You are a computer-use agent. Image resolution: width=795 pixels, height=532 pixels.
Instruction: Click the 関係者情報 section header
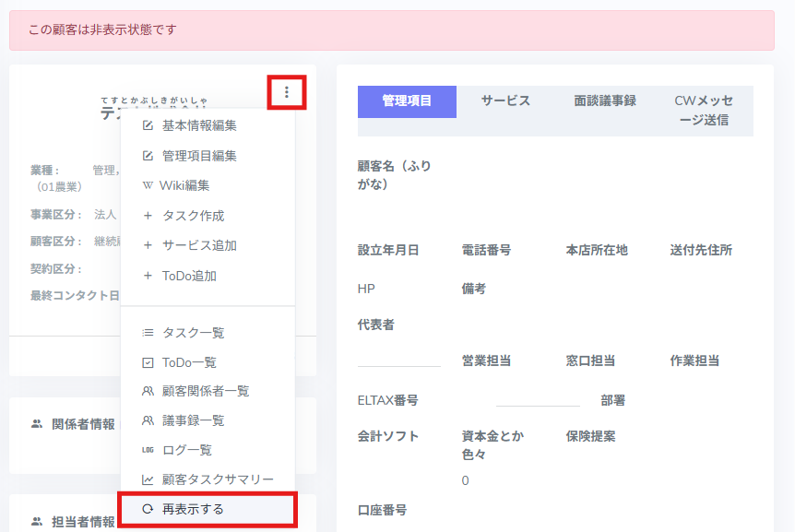pyautogui.click(x=83, y=424)
